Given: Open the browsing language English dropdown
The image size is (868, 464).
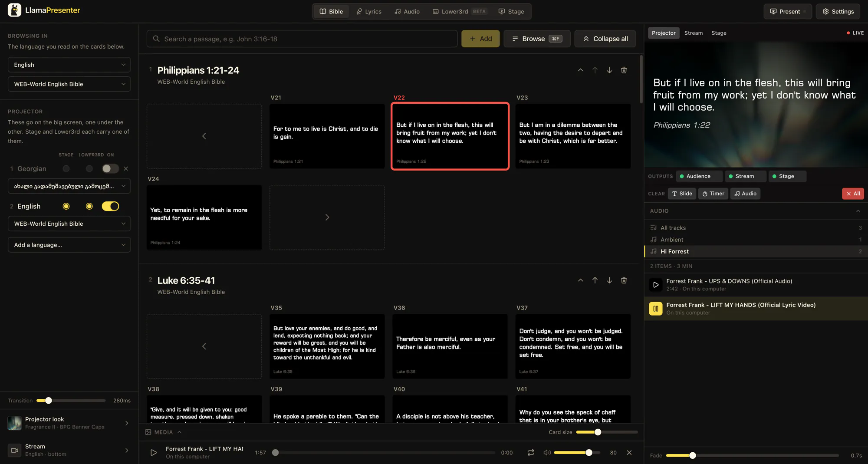Looking at the screenshot, I should tap(69, 65).
